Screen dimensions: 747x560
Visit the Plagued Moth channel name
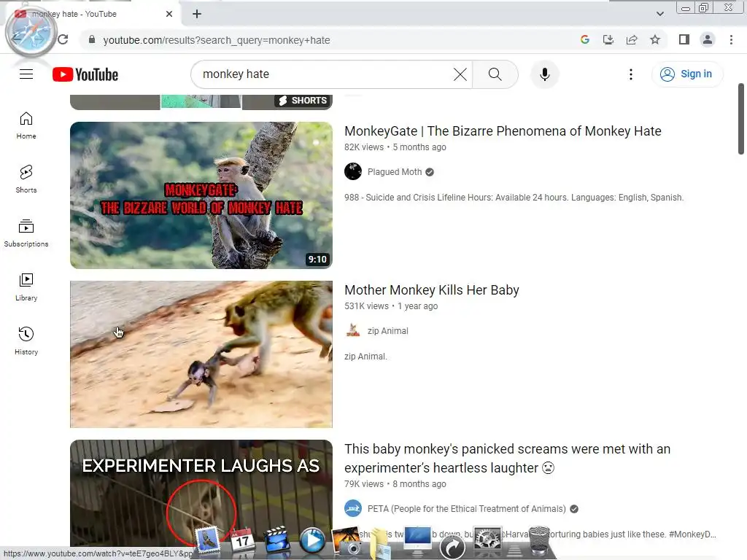[395, 172]
